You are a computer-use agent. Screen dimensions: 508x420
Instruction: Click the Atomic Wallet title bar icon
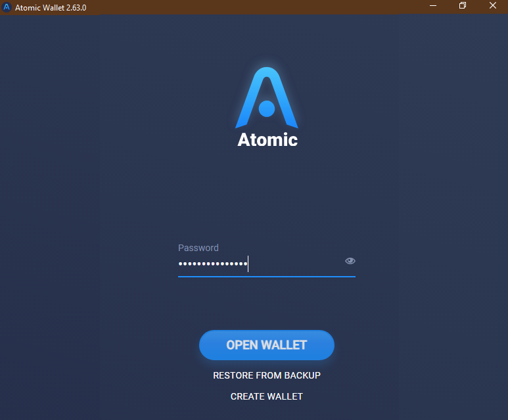pyautogui.click(x=7, y=7)
